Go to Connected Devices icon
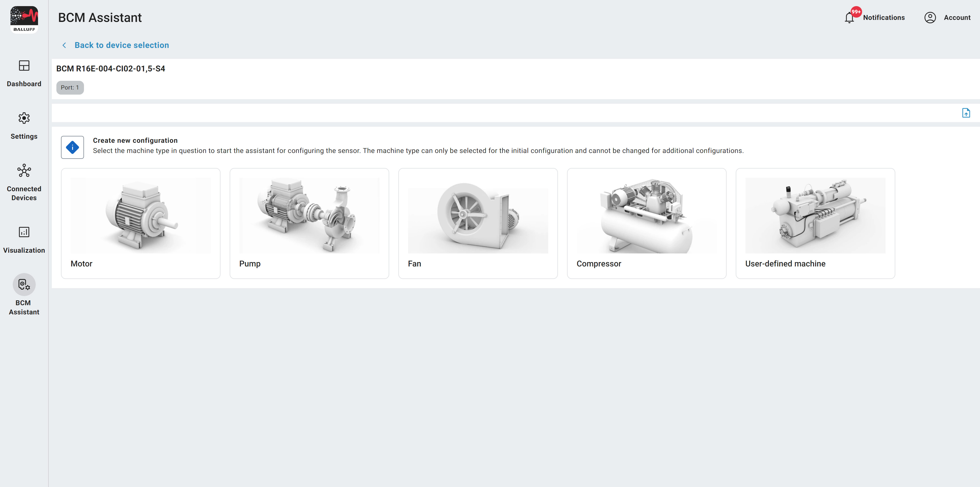 (x=24, y=171)
